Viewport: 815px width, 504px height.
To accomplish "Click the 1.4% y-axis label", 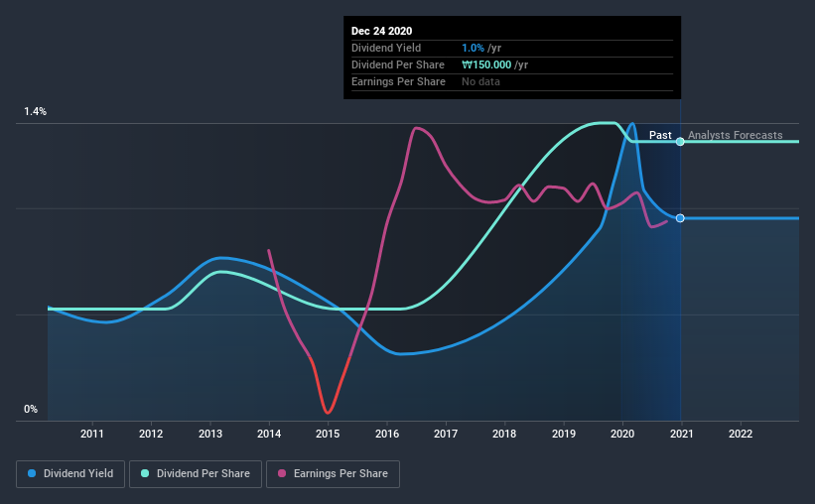I will click(36, 112).
